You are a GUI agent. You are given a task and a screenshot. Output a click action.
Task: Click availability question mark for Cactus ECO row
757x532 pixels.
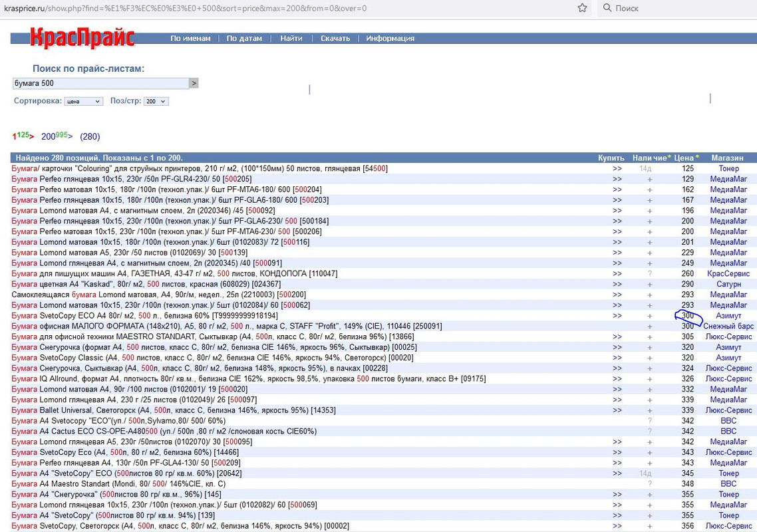click(650, 432)
